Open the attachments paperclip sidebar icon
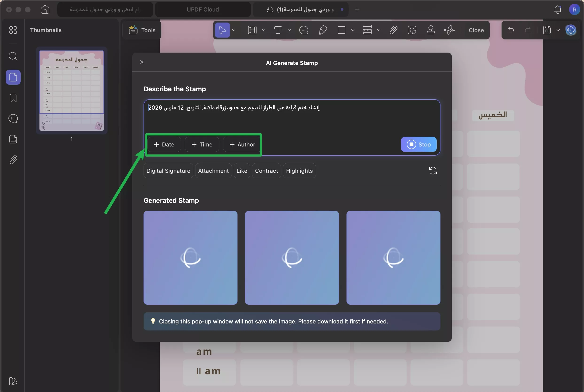The height and width of the screenshot is (392, 584). pyautogui.click(x=13, y=160)
